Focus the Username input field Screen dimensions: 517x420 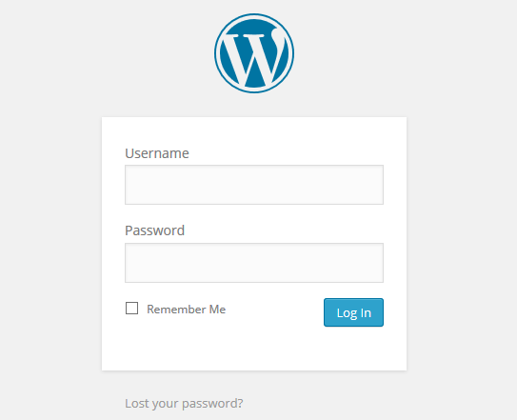click(x=254, y=185)
